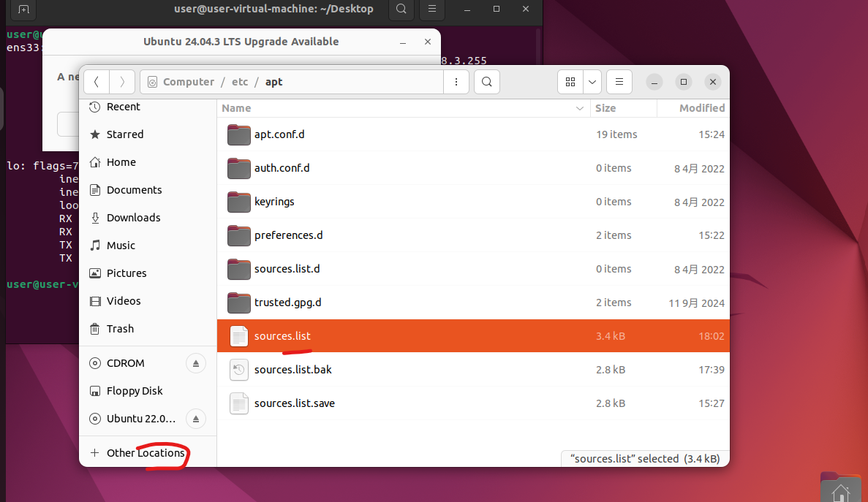Expand view options dropdown arrow
This screenshot has height=502, width=868.
(592, 82)
